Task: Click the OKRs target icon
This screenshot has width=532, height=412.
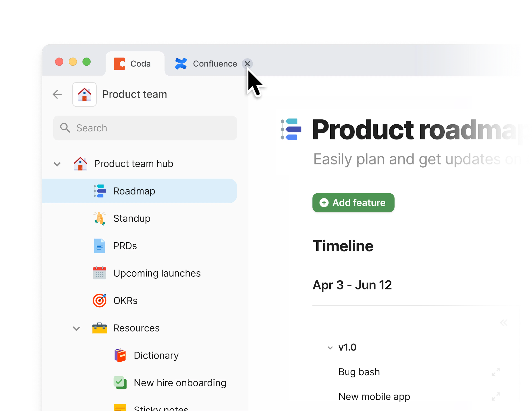Action: coord(99,301)
